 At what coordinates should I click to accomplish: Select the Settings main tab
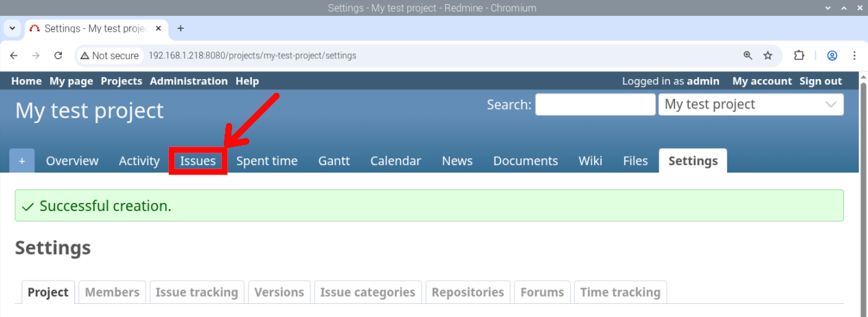coord(693,161)
